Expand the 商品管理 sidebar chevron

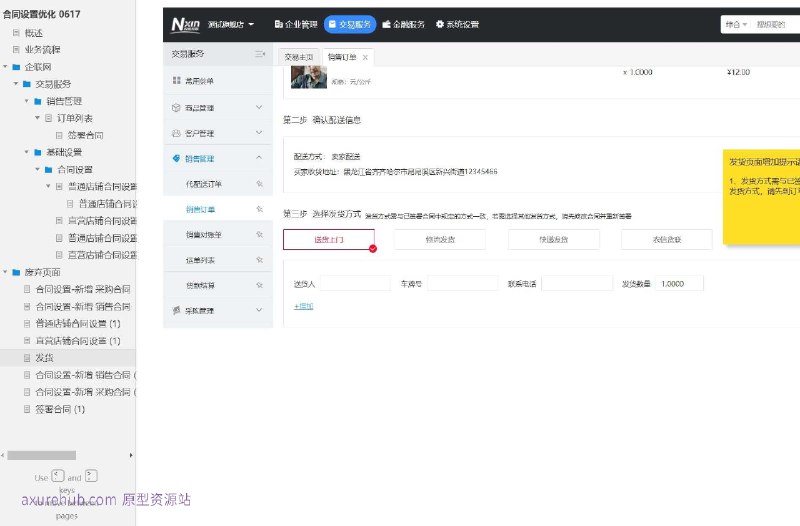tap(259, 107)
